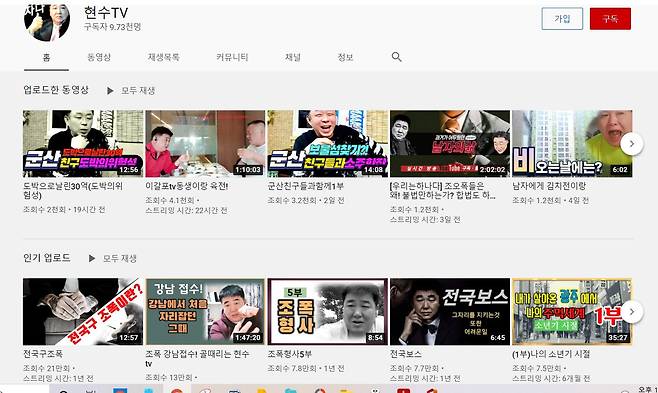Click title 조폭형사5부
Screen dimensions: 658x393
[290, 354]
